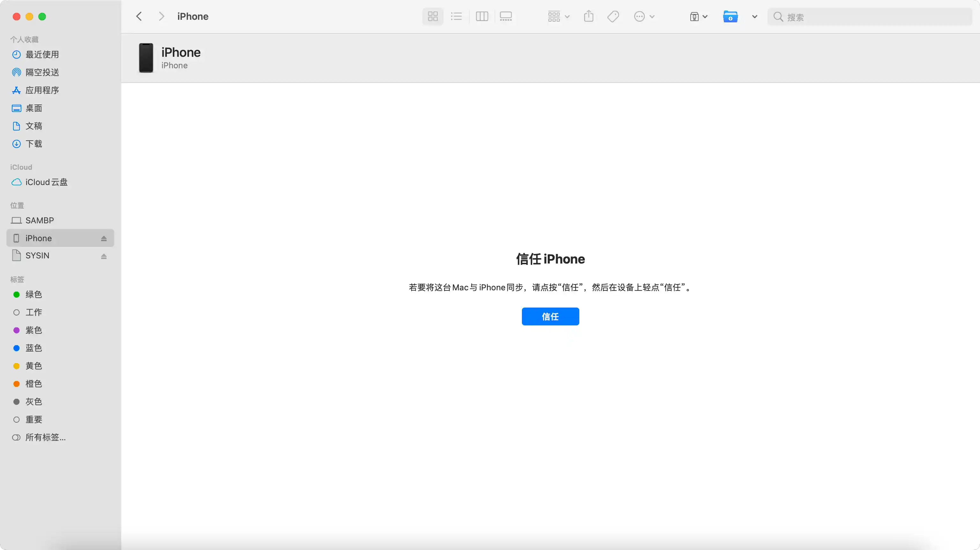980x550 pixels.
Task: Click the 信任 iPhone heading text
Action: click(550, 259)
